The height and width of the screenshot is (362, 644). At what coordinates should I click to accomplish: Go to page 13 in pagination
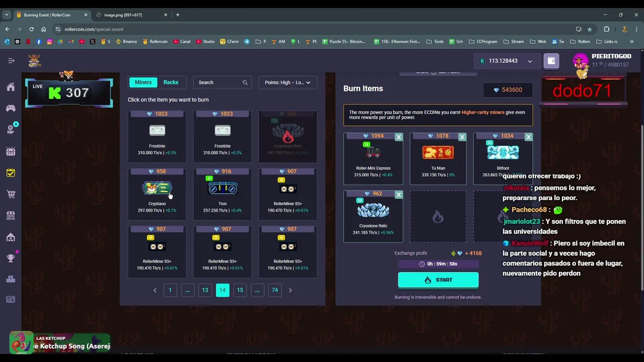point(205,290)
